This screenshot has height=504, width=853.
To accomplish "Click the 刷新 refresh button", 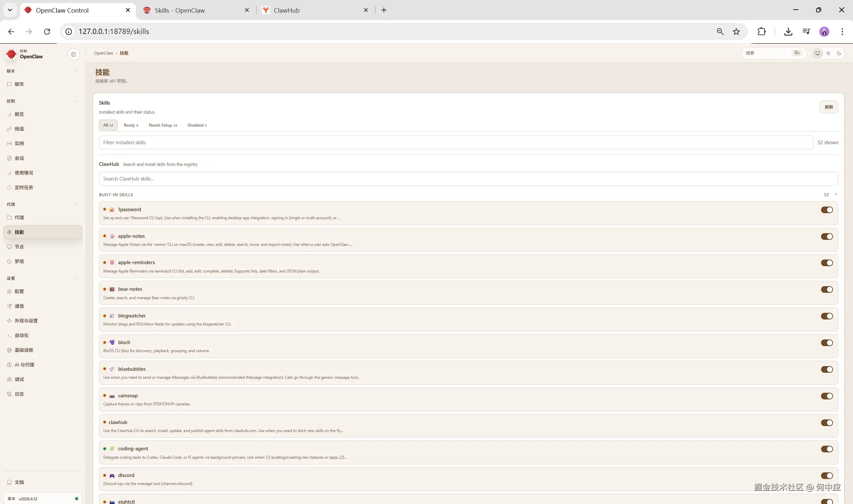I will [x=829, y=107].
